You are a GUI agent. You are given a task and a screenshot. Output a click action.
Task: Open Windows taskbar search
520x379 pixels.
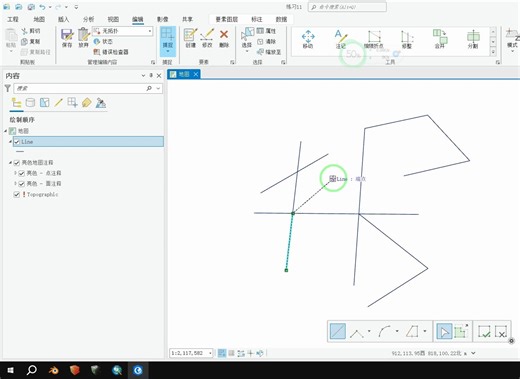coord(32,370)
